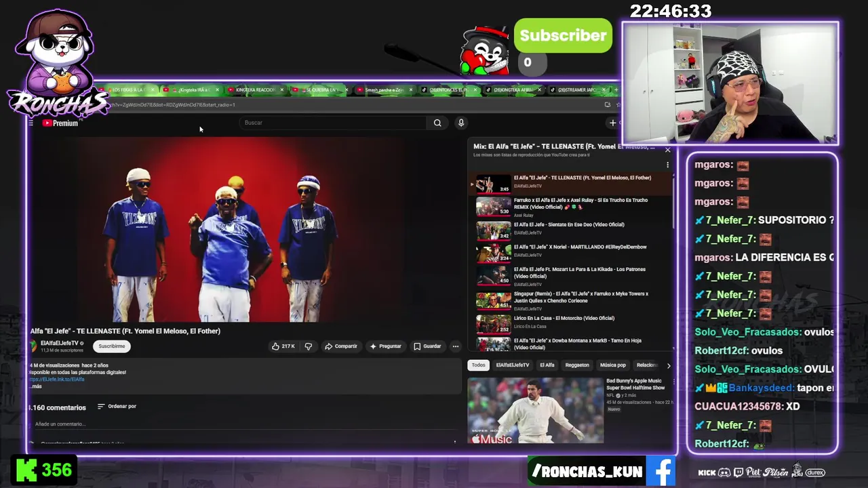Like the video with 217 K thumbs-up
Viewport: 868px width, 488px height.
(x=283, y=346)
